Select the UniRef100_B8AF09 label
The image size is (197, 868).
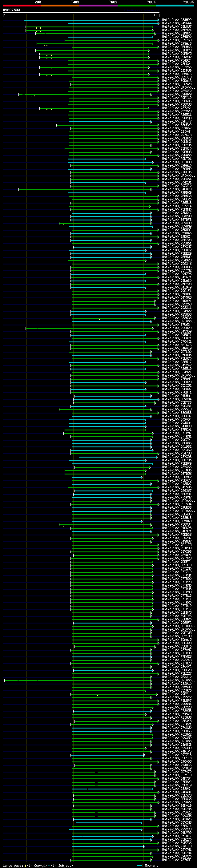click(177, 125)
